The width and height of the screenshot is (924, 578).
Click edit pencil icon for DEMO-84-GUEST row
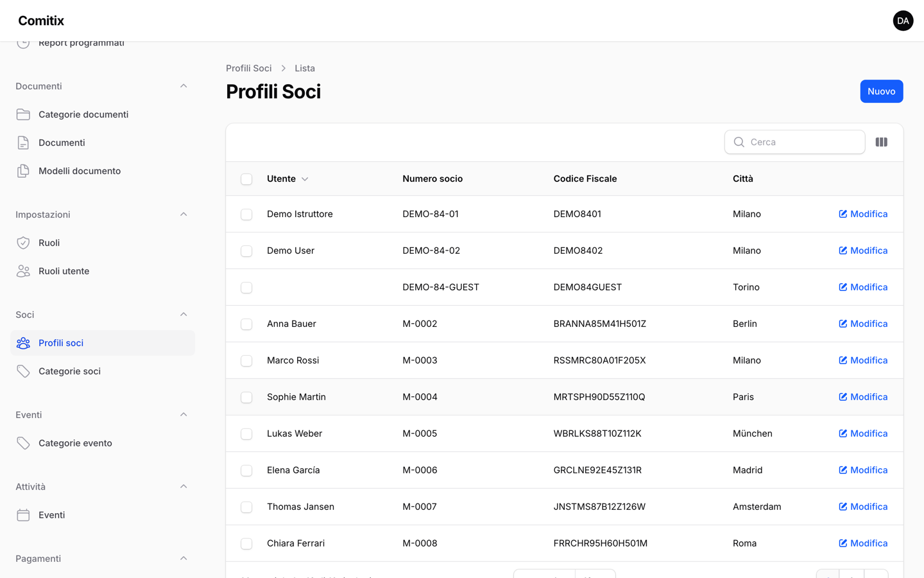(843, 287)
